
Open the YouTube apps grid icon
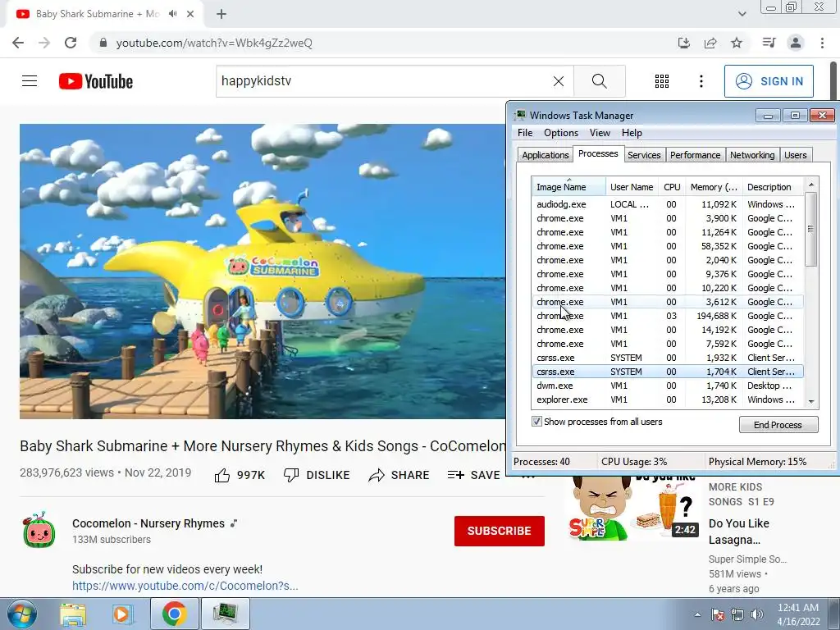point(662,81)
